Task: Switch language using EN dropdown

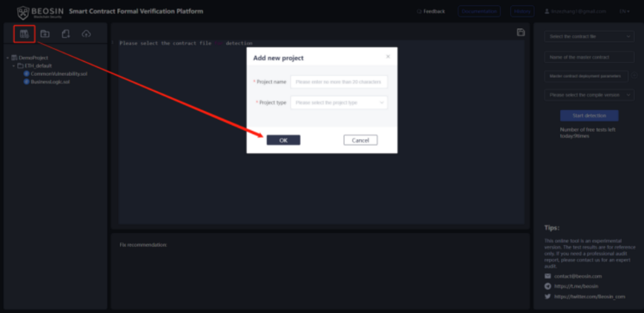Action: coord(624,11)
